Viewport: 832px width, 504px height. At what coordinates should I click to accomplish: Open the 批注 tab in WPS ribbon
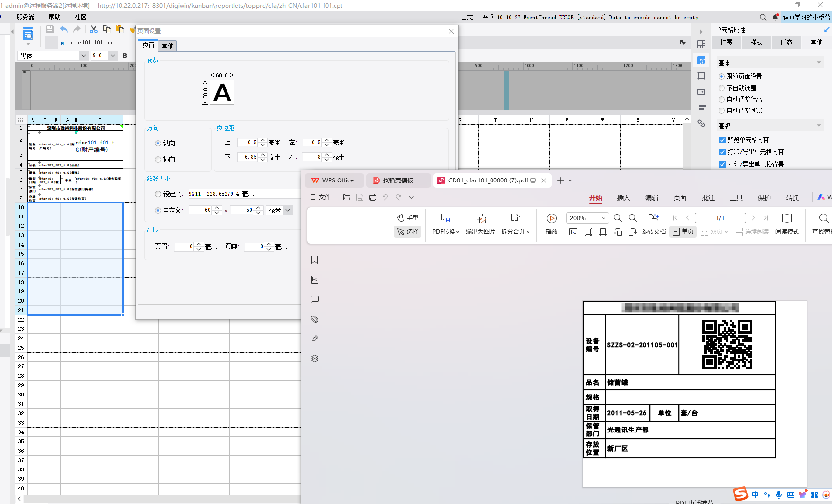[708, 198]
